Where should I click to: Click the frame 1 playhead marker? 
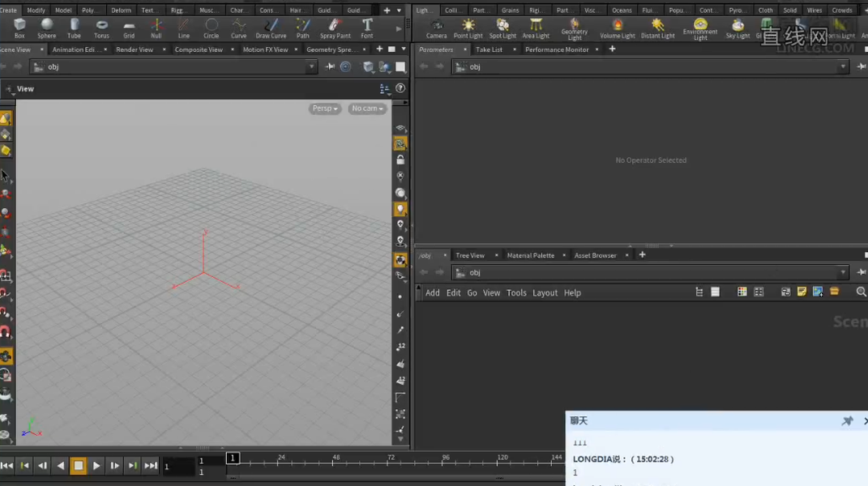233,458
